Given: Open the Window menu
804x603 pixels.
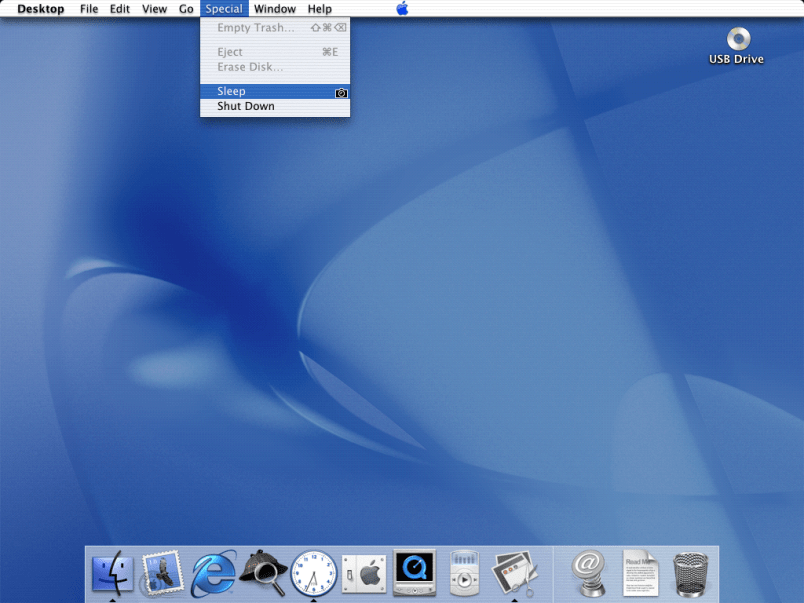Looking at the screenshot, I should tap(274, 9).
